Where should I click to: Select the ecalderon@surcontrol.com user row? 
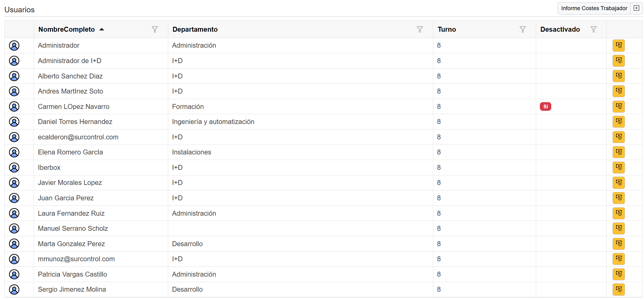pos(78,137)
